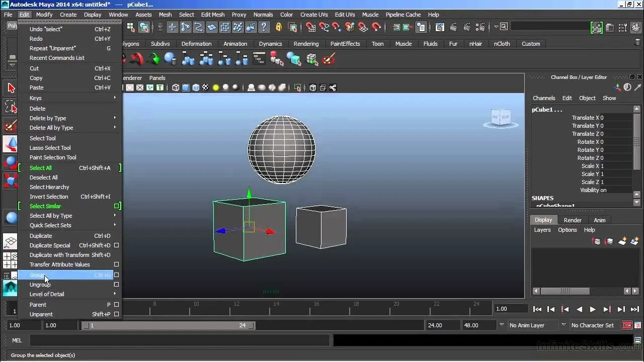Click the share-style X-ray joints viewport icon

point(333,87)
